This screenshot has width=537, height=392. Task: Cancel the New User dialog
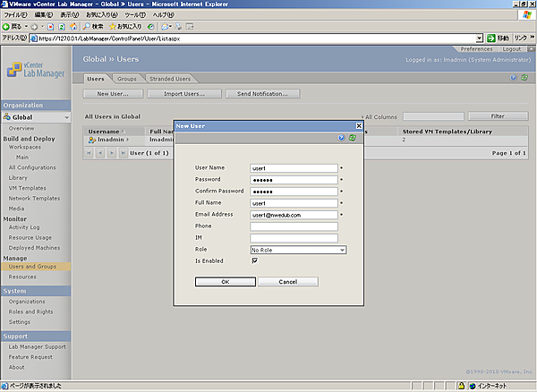point(288,281)
